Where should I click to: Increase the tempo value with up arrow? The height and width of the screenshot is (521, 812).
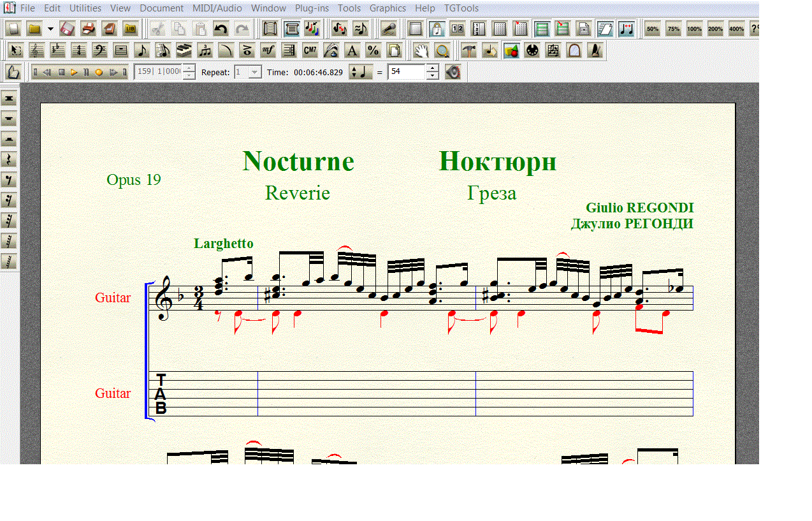coord(433,68)
